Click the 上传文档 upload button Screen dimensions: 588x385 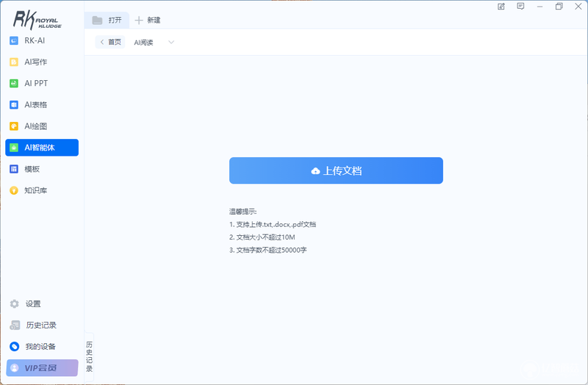336,170
